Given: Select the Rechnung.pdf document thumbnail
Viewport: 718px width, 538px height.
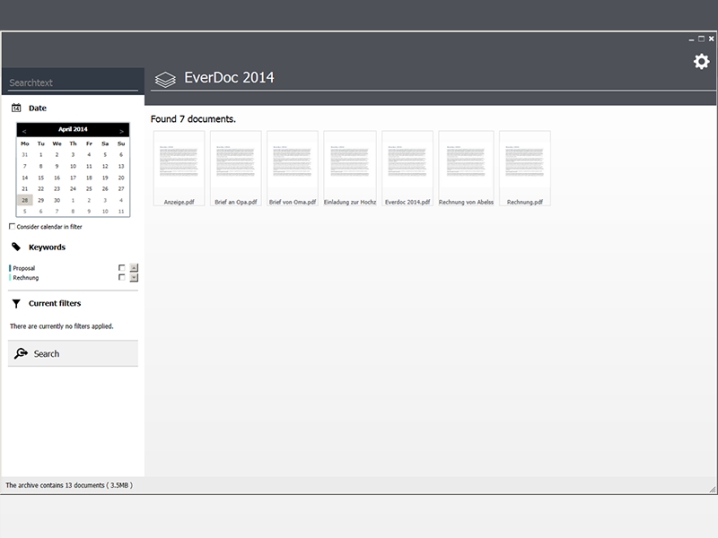Looking at the screenshot, I should tap(524, 162).
